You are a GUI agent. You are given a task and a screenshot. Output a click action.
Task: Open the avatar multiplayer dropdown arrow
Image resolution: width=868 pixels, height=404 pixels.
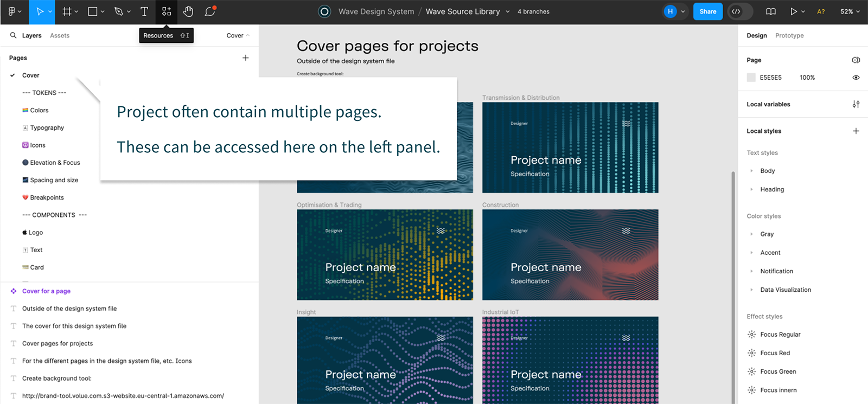(x=682, y=11)
